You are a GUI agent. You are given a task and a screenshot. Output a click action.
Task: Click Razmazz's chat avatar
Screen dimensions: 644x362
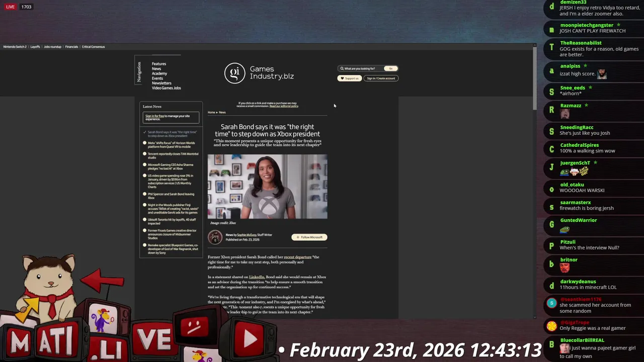coord(552,110)
